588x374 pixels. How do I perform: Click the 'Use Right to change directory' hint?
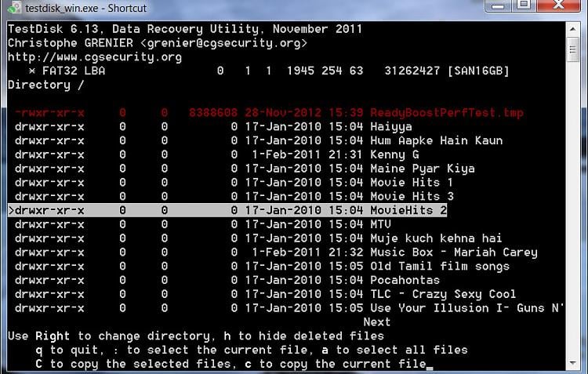pyautogui.click(x=196, y=336)
